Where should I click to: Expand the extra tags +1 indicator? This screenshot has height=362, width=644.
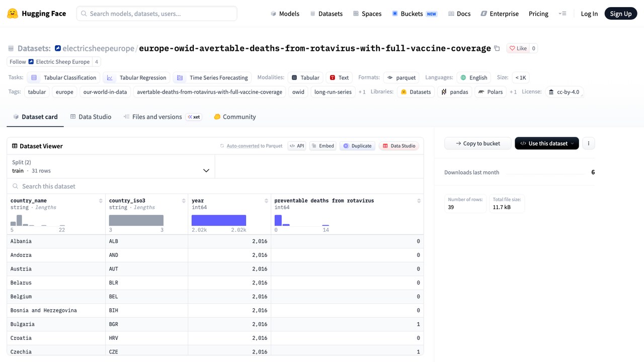tap(362, 92)
